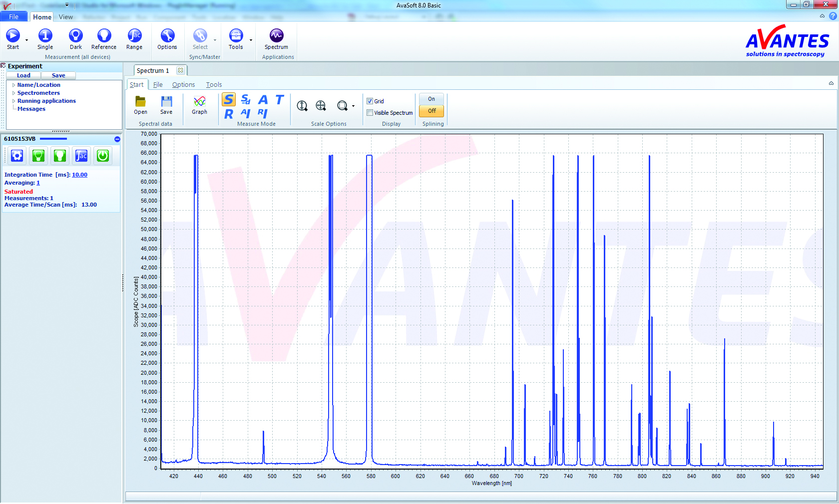Select Reflectance measure mode R
This screenshot has height=504, width=839.
[229, 114]
